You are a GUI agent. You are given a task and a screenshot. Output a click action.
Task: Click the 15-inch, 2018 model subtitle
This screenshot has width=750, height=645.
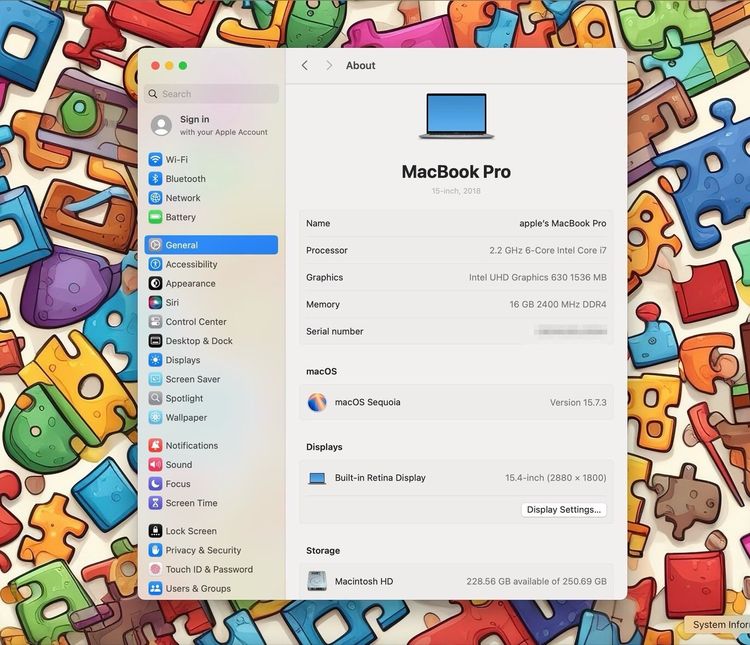point(456,191)
